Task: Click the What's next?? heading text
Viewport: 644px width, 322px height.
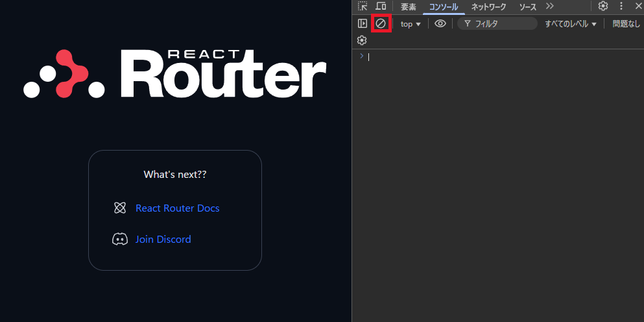Action: [175, 175]
